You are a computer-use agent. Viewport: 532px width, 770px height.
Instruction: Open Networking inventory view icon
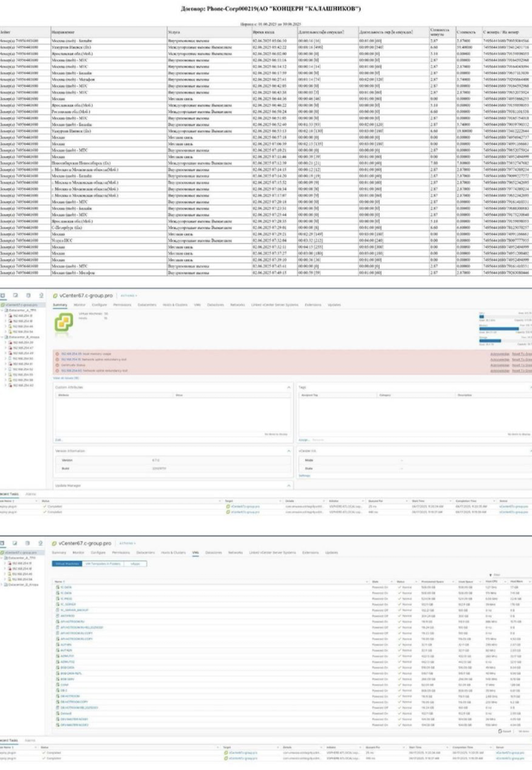40,295
